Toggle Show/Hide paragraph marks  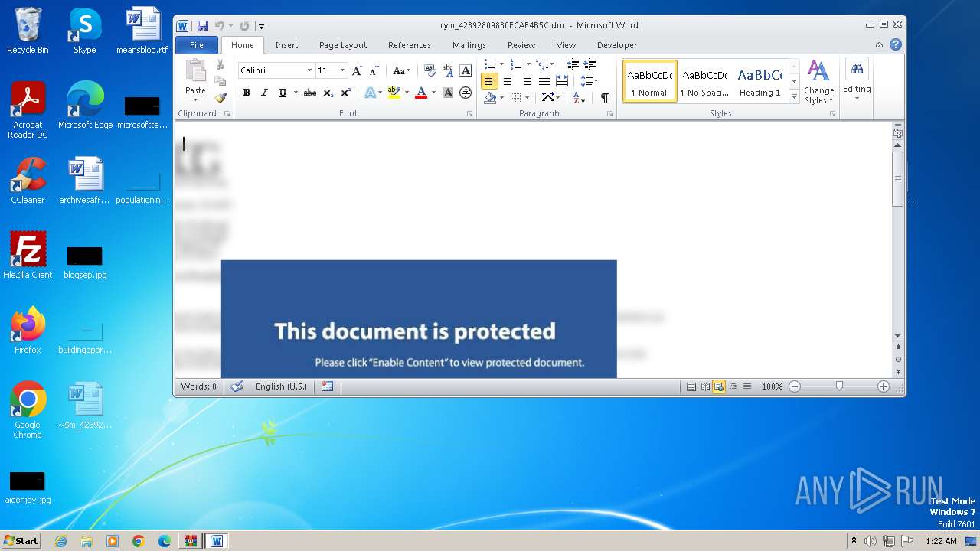pos(605,97)
